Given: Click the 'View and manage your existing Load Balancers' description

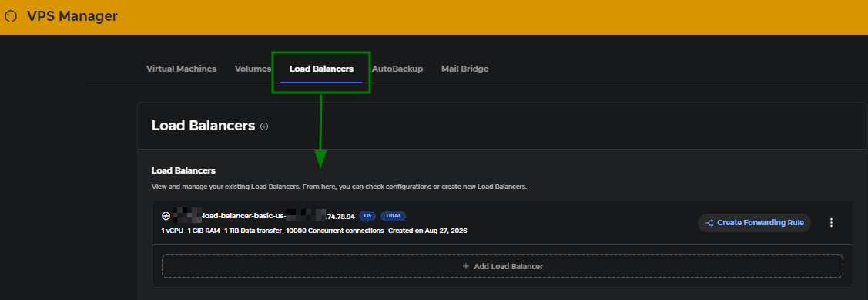Looking at the screenshot, I should coord(339,187).
